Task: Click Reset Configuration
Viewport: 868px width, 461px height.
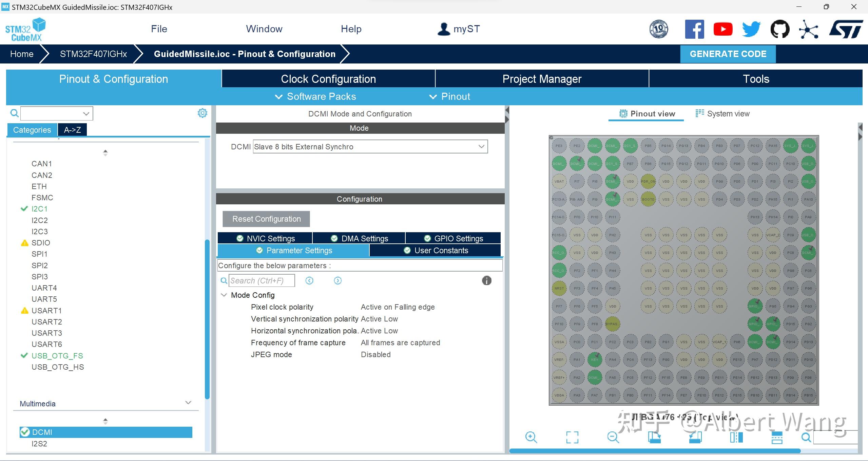Action: click(266, 219)
